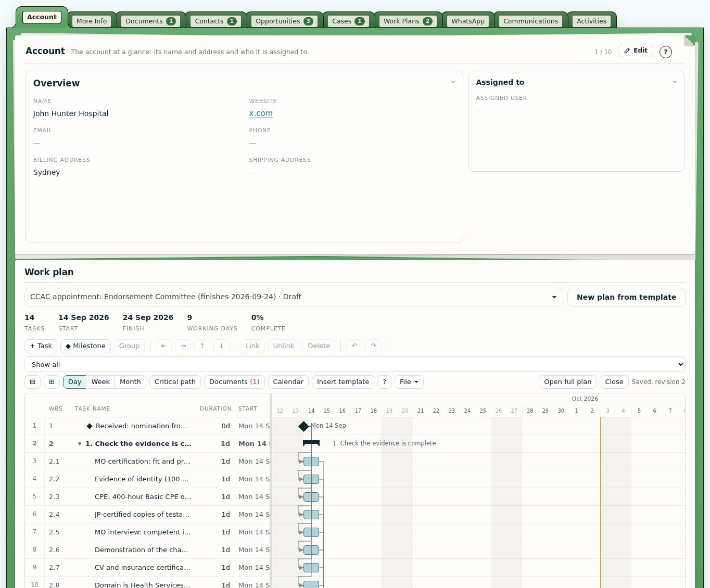Screen dimensions: 710x588
Task: Collapse the Overview panel chevron
Action: coord(453,82)
